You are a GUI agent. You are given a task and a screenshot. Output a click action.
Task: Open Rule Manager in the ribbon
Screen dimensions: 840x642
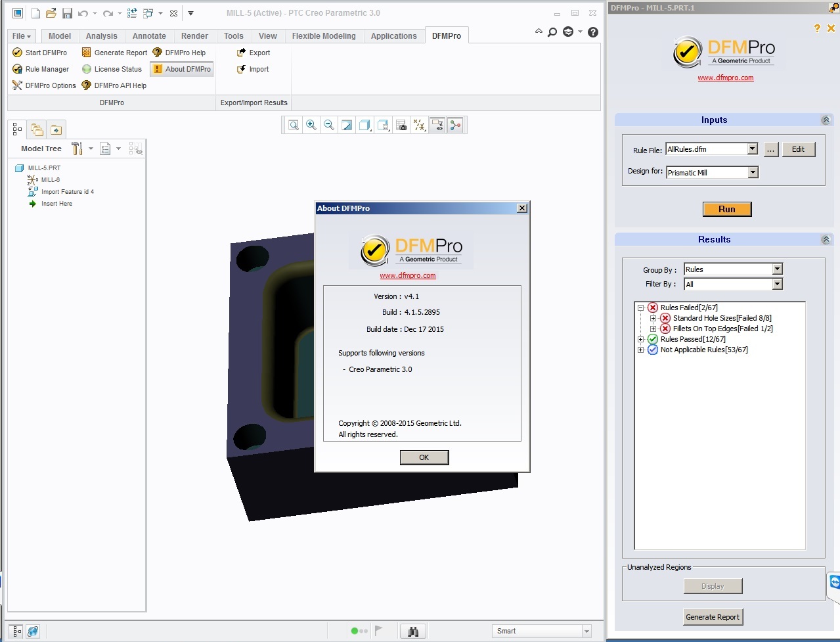click(x=41, y=69)
